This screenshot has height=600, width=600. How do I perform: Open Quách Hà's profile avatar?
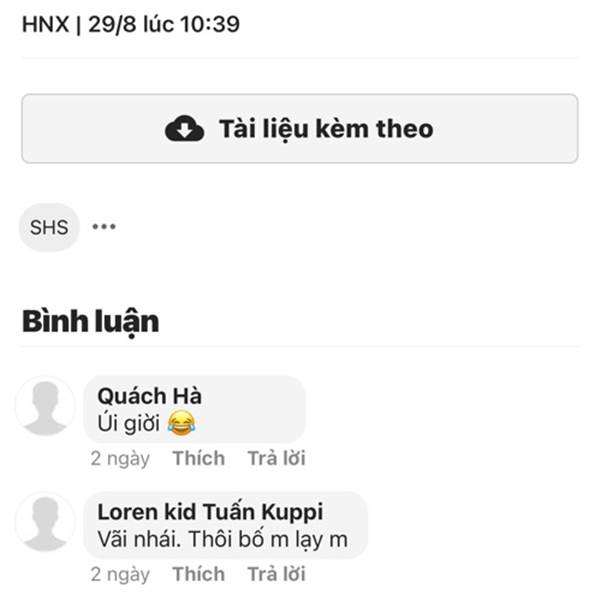pyautogui.click(x=45, y=407)
